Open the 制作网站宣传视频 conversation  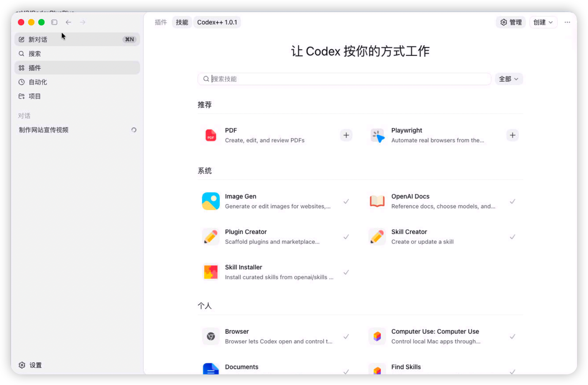tap(77, 130)
